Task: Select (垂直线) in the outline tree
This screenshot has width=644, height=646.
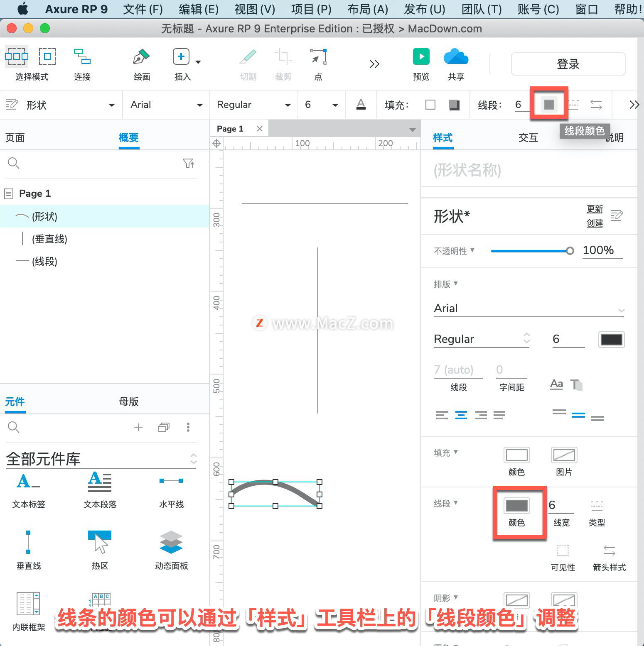Action: tap(105, 239)
